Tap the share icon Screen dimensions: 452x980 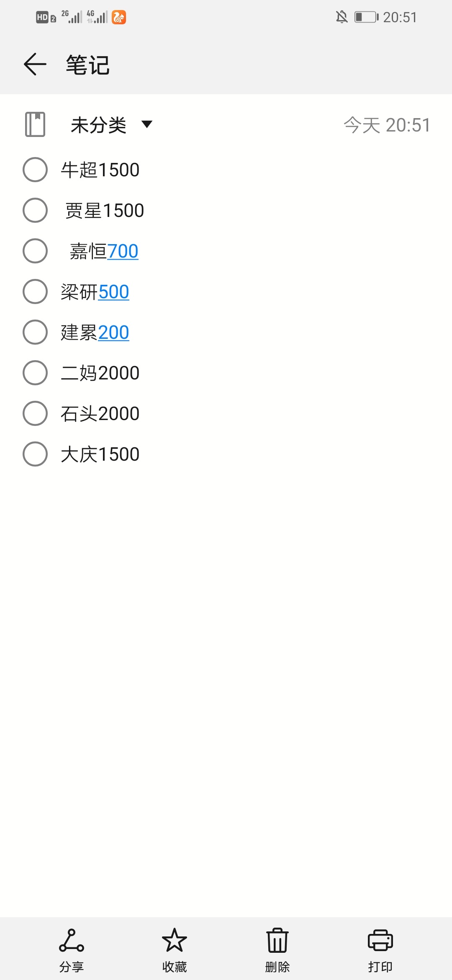pyautogui.click(x=71, y=940)
